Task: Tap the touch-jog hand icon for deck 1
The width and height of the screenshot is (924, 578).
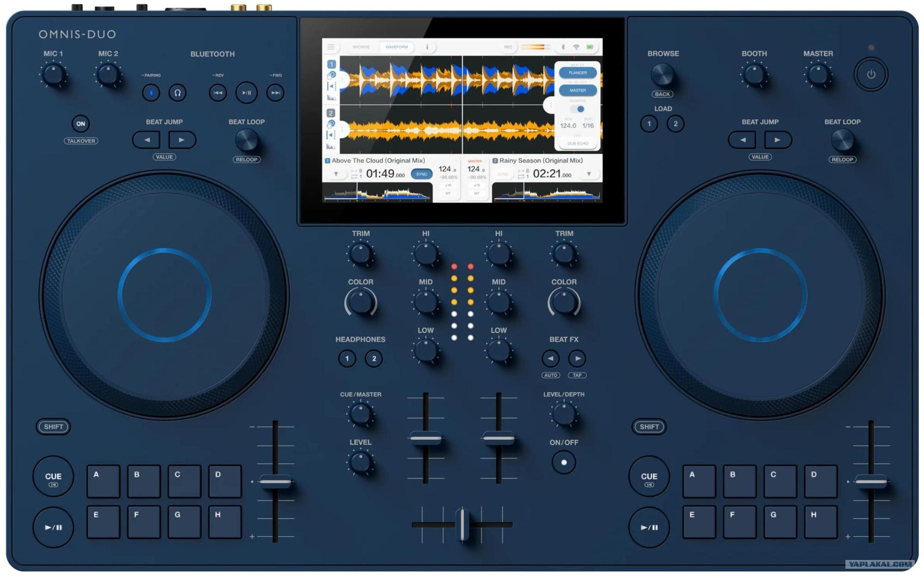Action: coord(331,75)
